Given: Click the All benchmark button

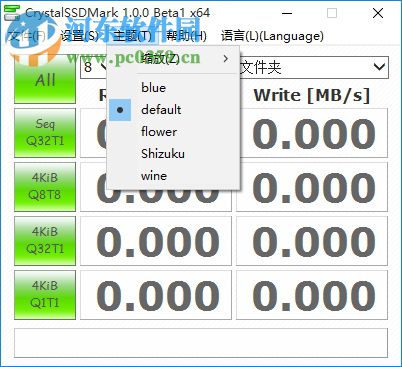Looking at the screenshot, I should tap(45, 79).
